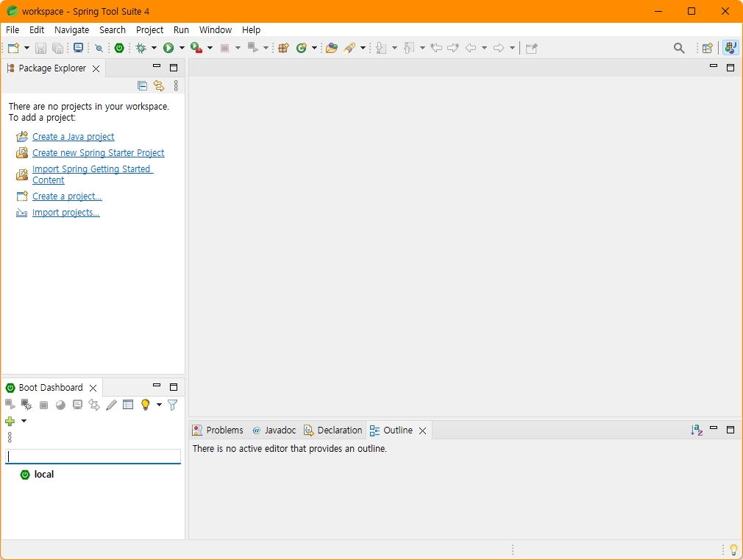This screenshot has height=560, width=743.
Task: Click the Open Perspective icon
Action: (708, 48)
